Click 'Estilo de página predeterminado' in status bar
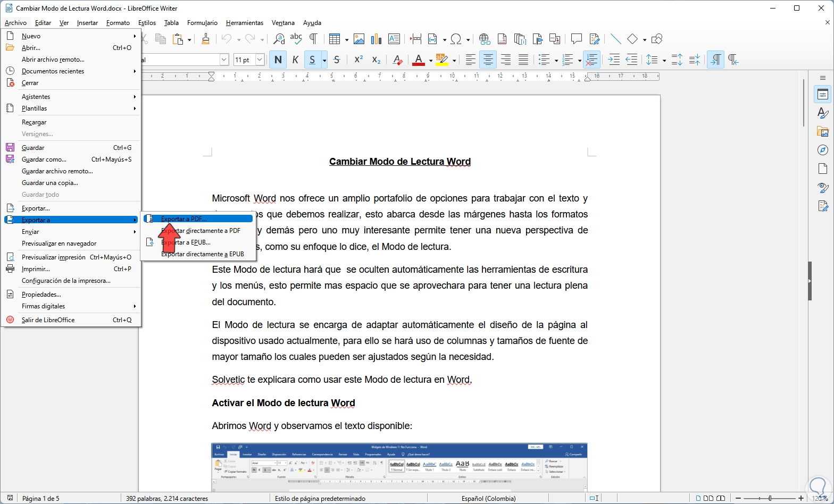Image resolution: width=834 pixels, height=504 pixels. pos(320,499)
